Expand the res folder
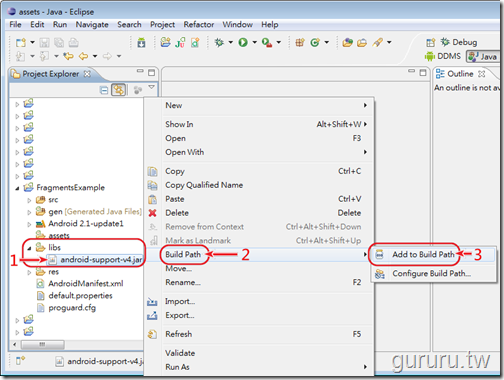 point(29,272)
